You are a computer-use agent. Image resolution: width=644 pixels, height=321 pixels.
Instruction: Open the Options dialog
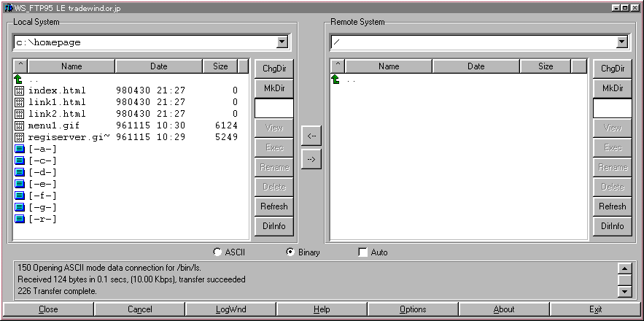tap(413, 309)
